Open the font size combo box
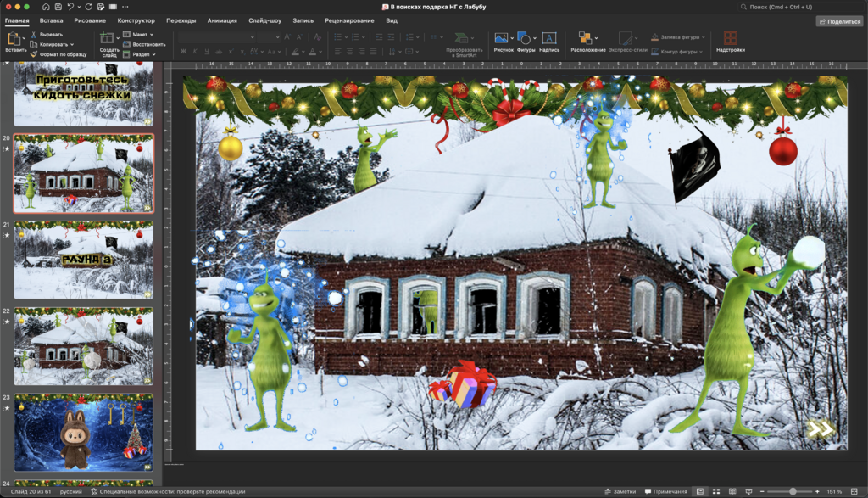This screenshot has width=868, height=498. pos(269,37)
